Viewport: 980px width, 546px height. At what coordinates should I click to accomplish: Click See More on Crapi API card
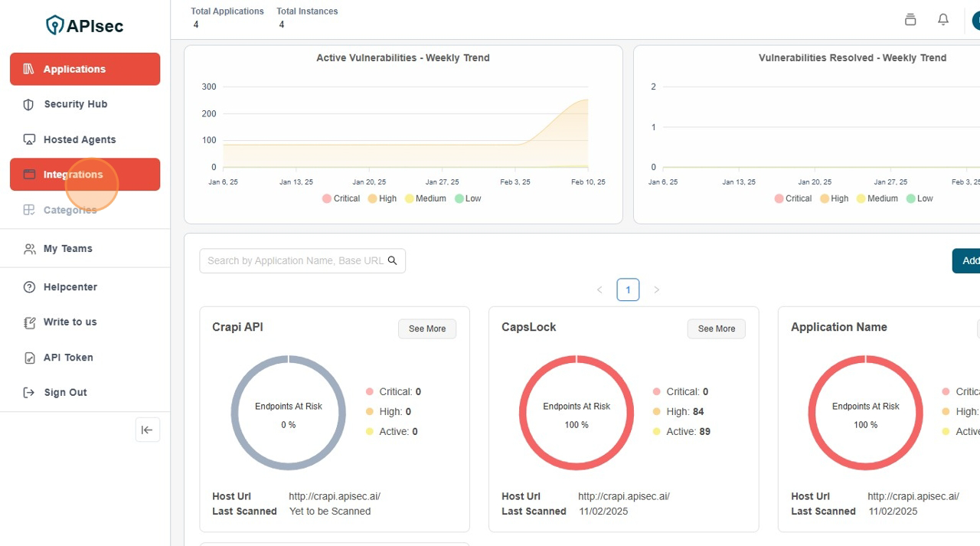426,329
